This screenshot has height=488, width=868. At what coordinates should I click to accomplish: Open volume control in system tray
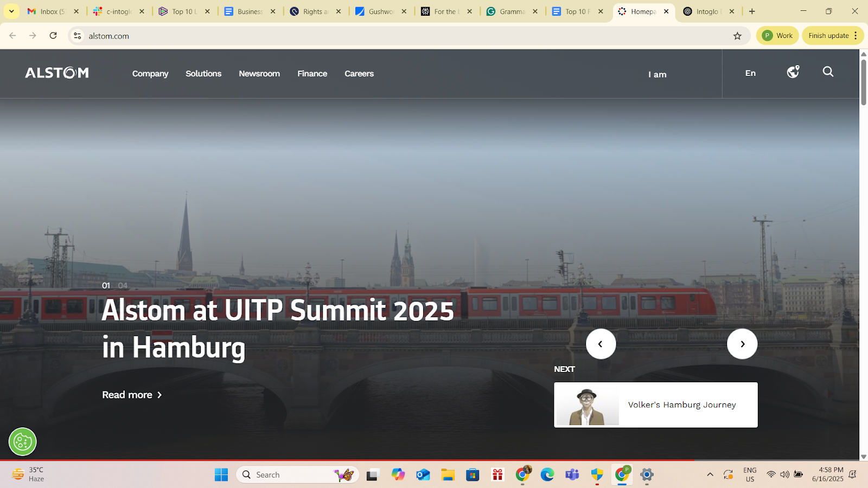coord(784,474)
